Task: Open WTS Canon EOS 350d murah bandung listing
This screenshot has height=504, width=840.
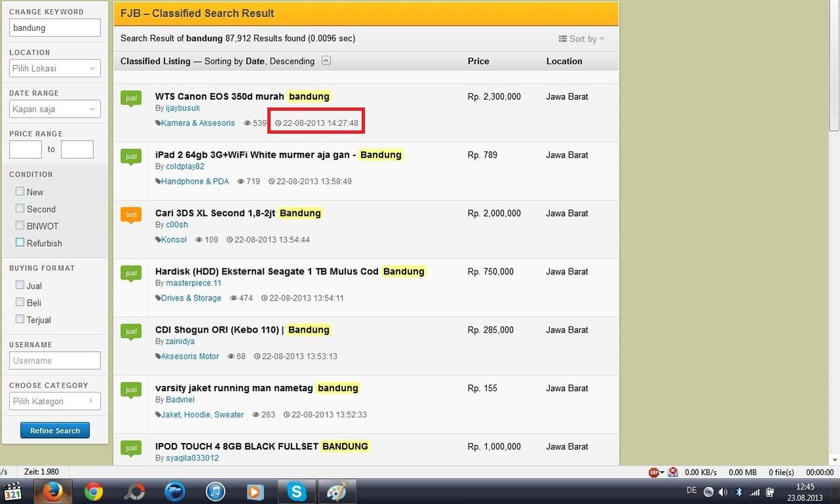Action: click(243, 96)
